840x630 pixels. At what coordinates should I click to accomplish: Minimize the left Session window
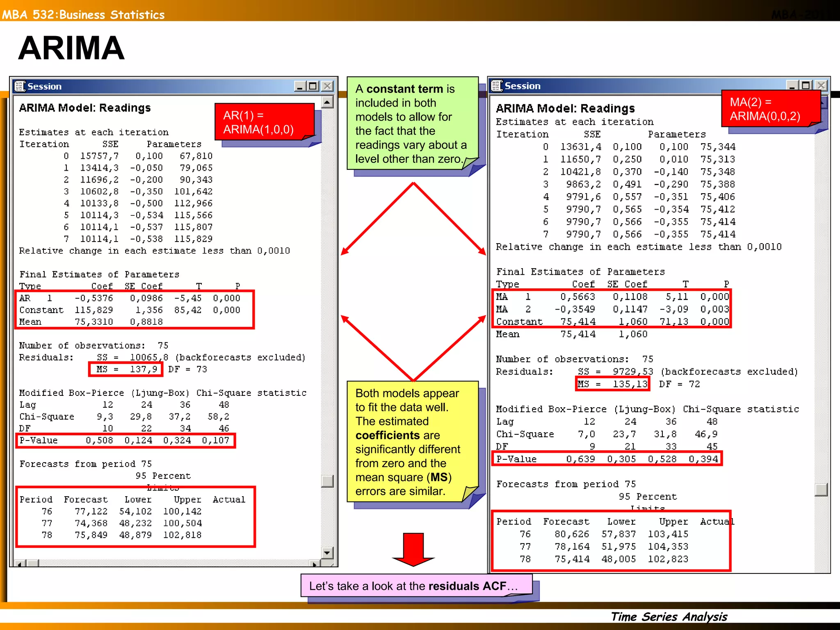300,86
